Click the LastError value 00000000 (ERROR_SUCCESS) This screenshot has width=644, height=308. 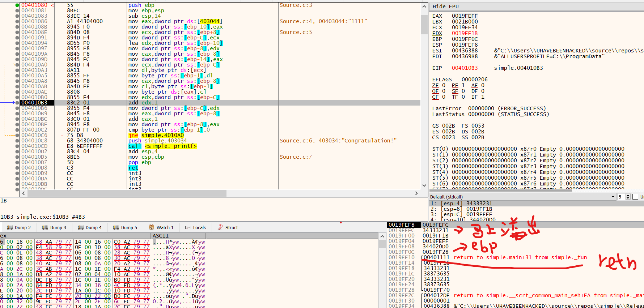[x=507, y=108]
